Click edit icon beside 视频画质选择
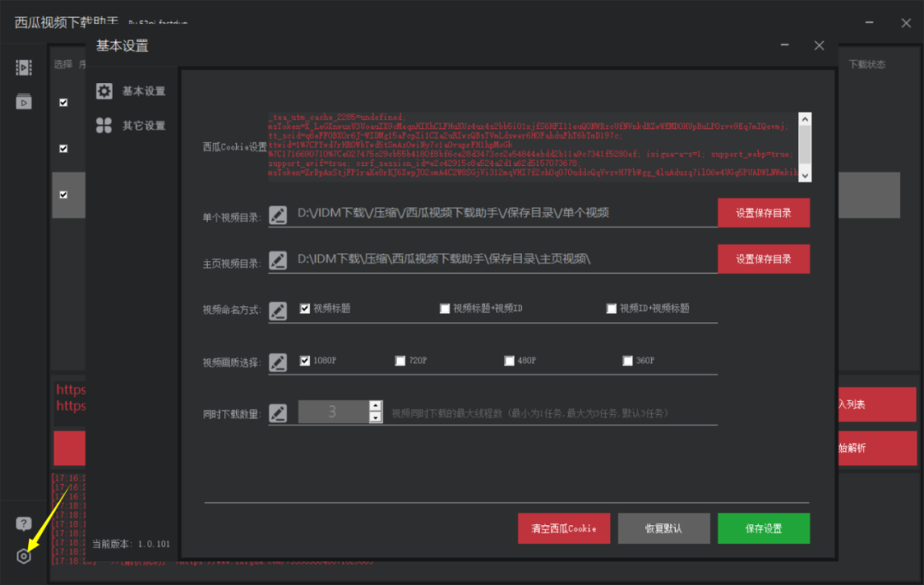Viewport: 924px width, 585px height. coord(278,362)
